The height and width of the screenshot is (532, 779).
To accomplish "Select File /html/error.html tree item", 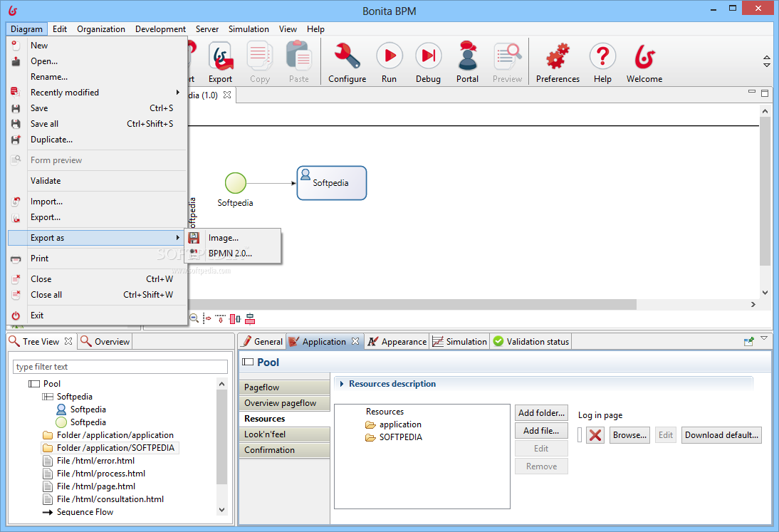I will pos(89,461).
